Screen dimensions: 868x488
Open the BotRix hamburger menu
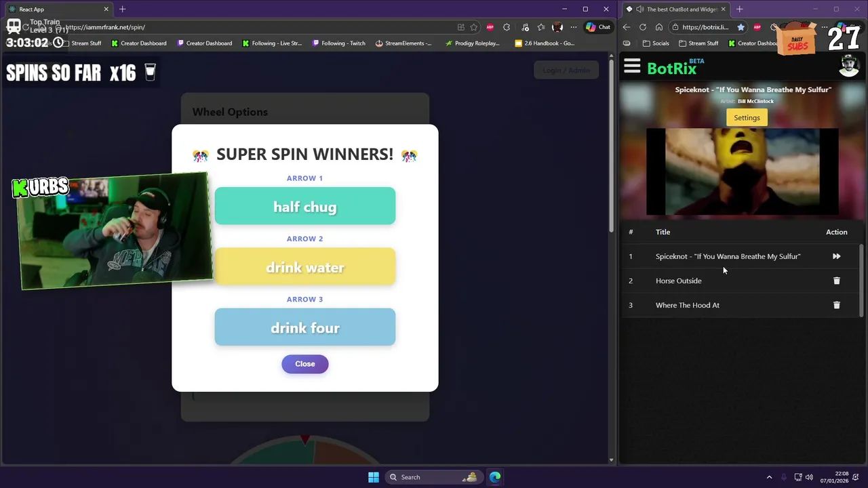click(x=632, y=66)
